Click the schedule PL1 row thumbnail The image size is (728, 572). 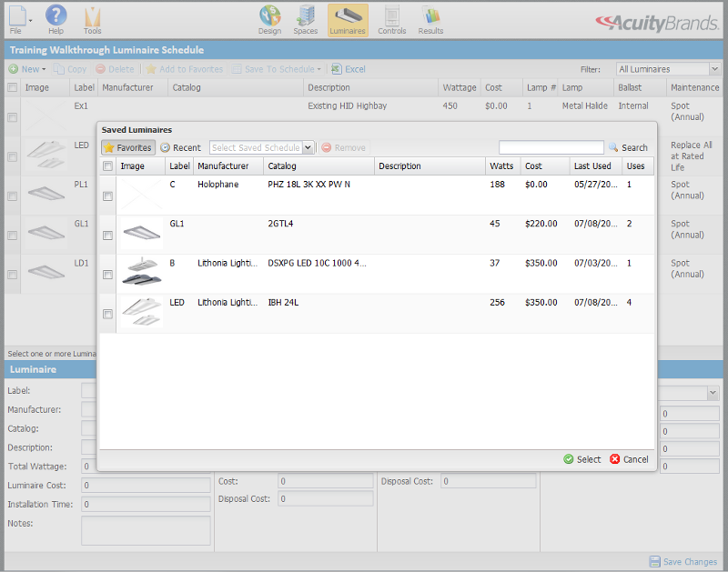coord(46,194)
